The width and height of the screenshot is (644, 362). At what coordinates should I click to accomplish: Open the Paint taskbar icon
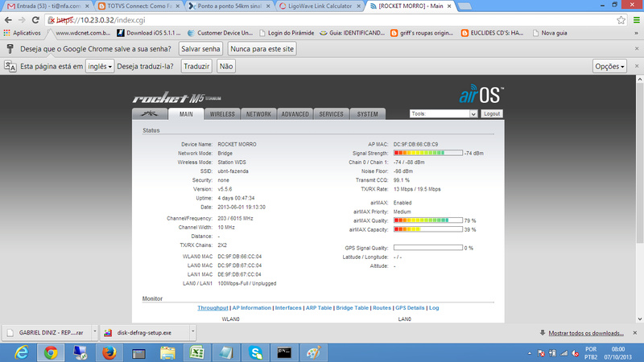click(314, 352)
